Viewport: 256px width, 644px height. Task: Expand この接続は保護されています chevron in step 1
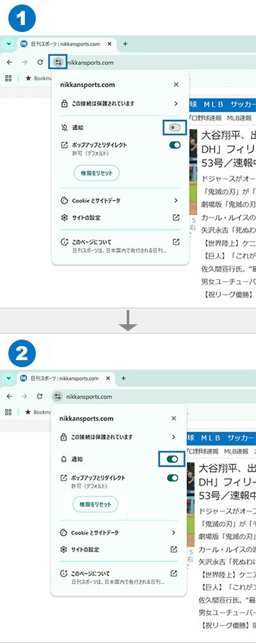point(175,104)
